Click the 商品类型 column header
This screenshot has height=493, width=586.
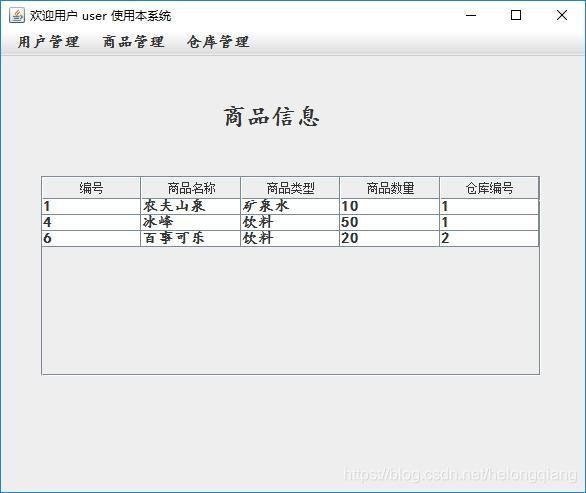(290, 188)
